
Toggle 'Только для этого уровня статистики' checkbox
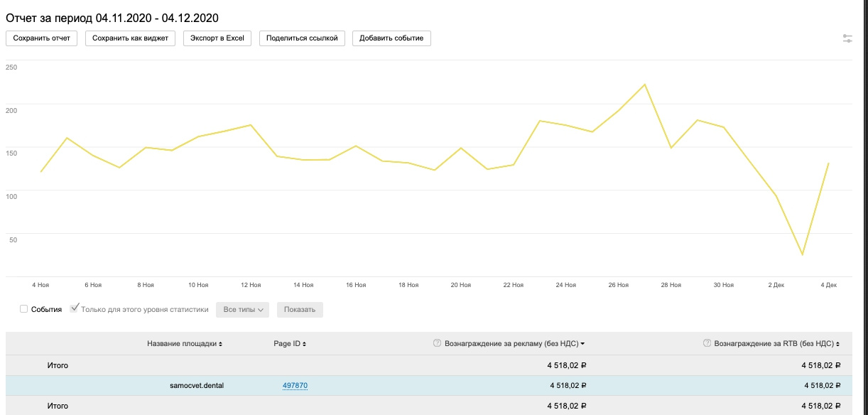point(75,309)
